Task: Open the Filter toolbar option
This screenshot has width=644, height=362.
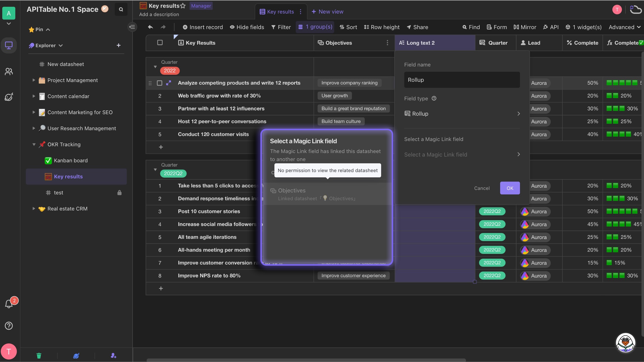Action: (281, 27)
